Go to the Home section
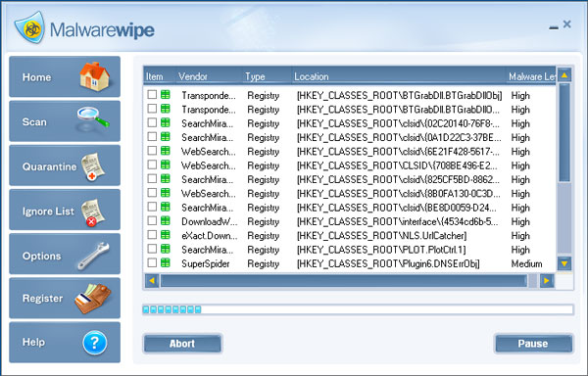Viewport: 588px width, 376px height. pos(65,76)
